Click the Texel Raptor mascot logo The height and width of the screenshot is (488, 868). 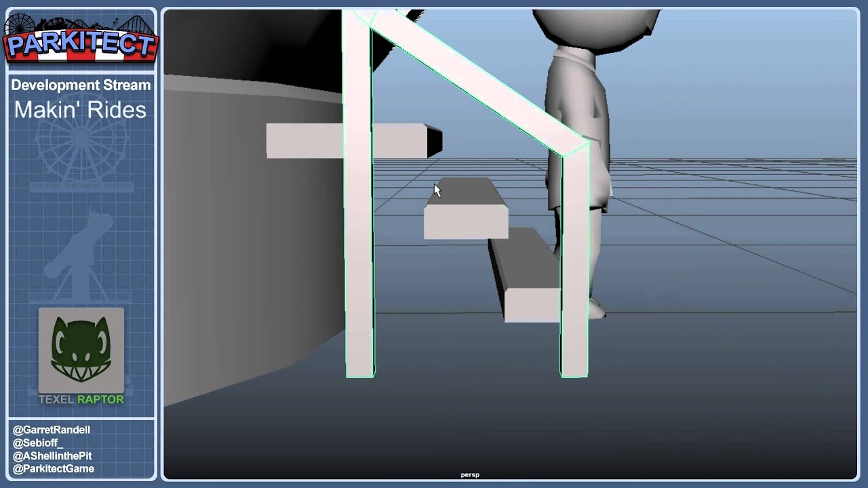(81, 350)
